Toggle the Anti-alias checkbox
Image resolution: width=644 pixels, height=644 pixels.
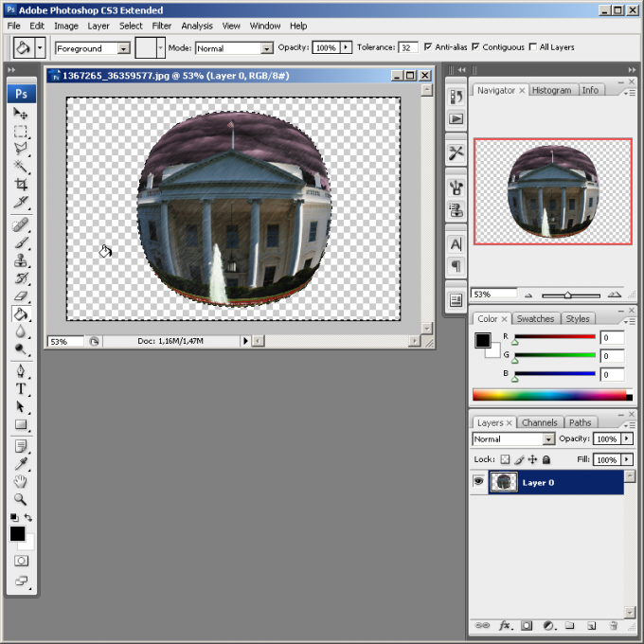click(x=428, y=47)
